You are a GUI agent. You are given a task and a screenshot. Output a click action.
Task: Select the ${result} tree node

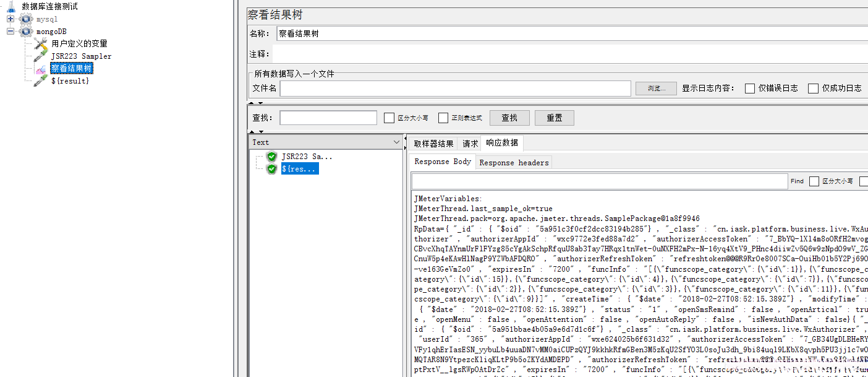coord(70,80)
